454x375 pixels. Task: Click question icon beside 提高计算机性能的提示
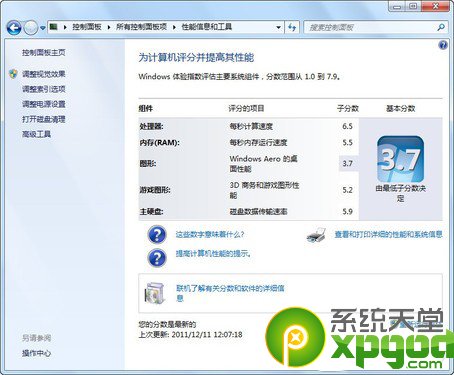click(157, 258)
